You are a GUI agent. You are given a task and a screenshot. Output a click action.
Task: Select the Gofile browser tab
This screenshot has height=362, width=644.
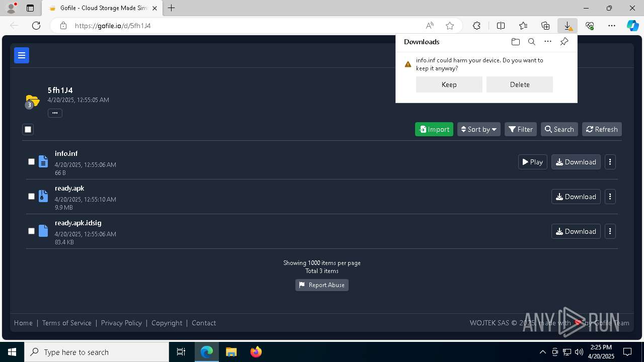(102, 8)
